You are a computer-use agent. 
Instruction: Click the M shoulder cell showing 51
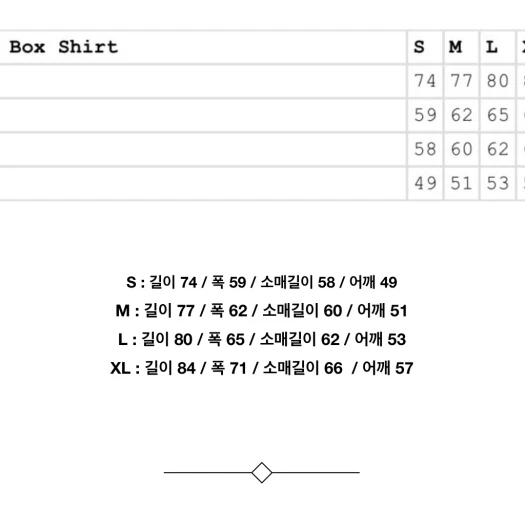(461, 183)
